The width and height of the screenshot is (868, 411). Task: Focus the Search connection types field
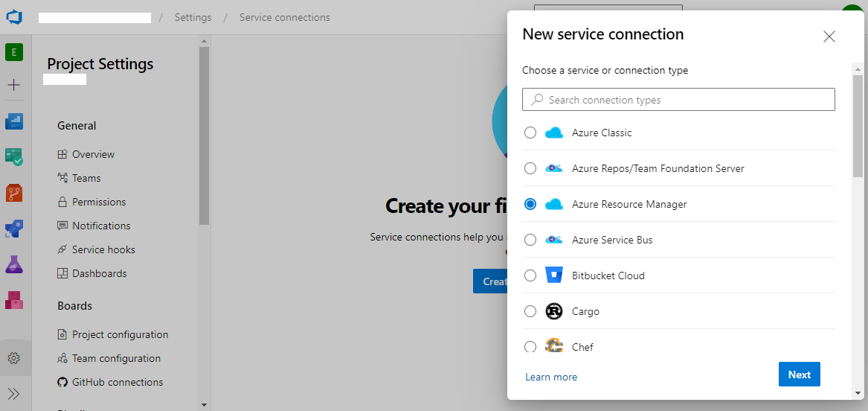pyautogui.click(x=678, y=100)
